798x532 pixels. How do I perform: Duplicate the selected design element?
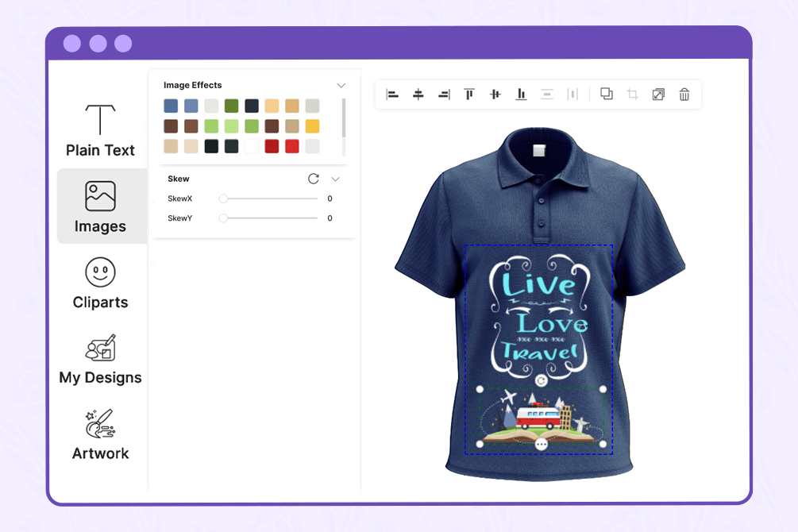coord(607,94)
